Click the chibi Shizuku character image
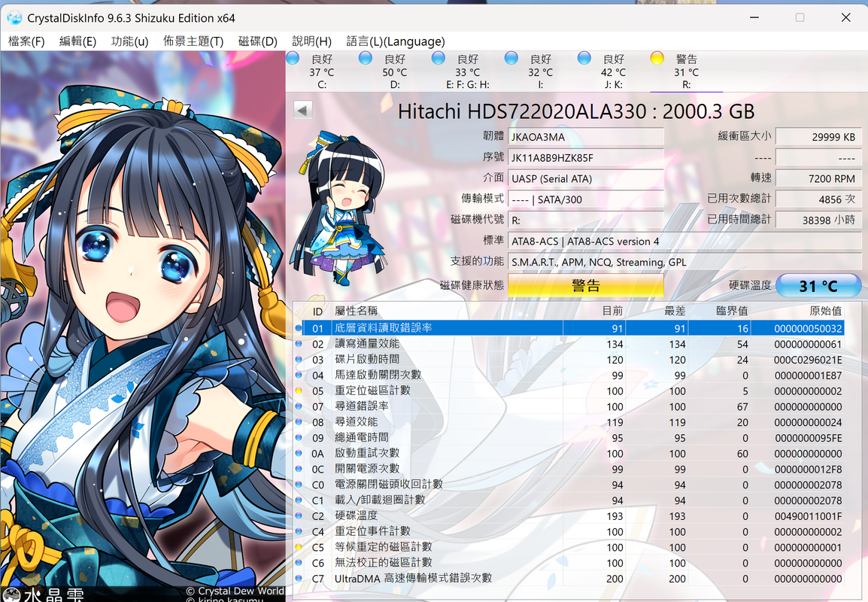 pyautogui.click(x=338, y=208)
